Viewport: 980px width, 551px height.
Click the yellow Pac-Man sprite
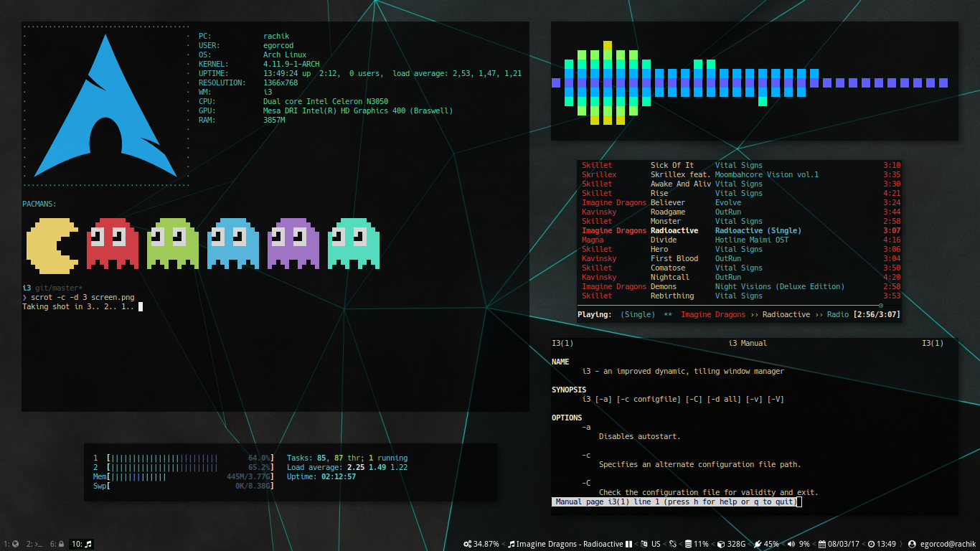pos(53,246)
